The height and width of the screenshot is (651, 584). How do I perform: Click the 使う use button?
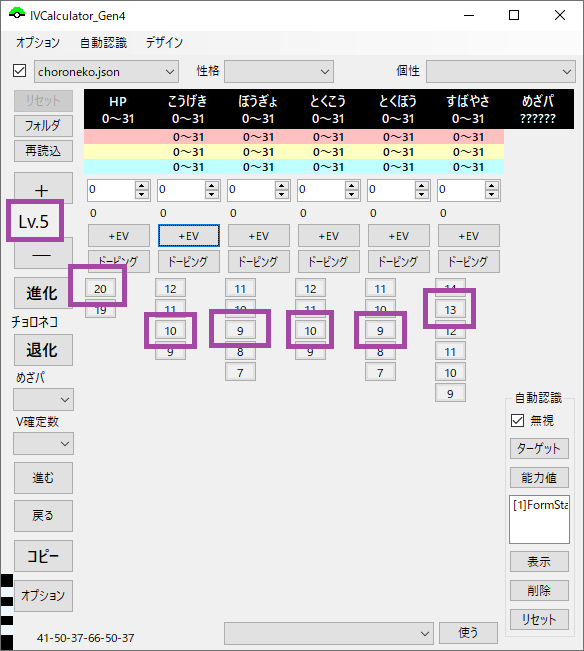[x=468, y=633]
